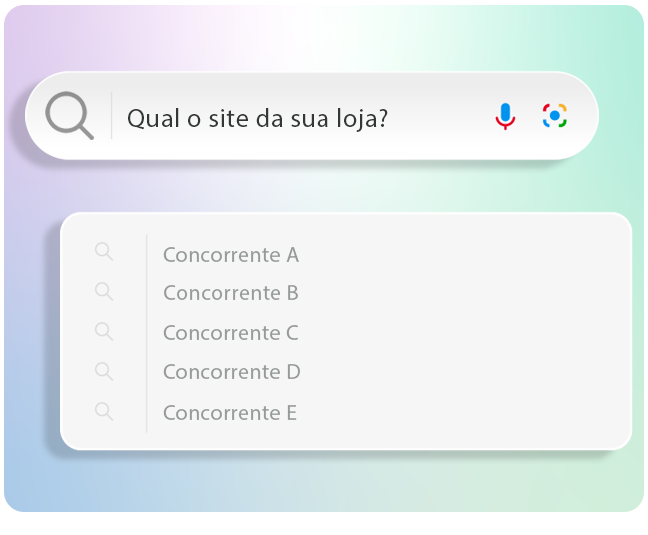This screenshot has height=535, width=648.
Task: Open image search with the camera lens icon
Action: point(555,116)
